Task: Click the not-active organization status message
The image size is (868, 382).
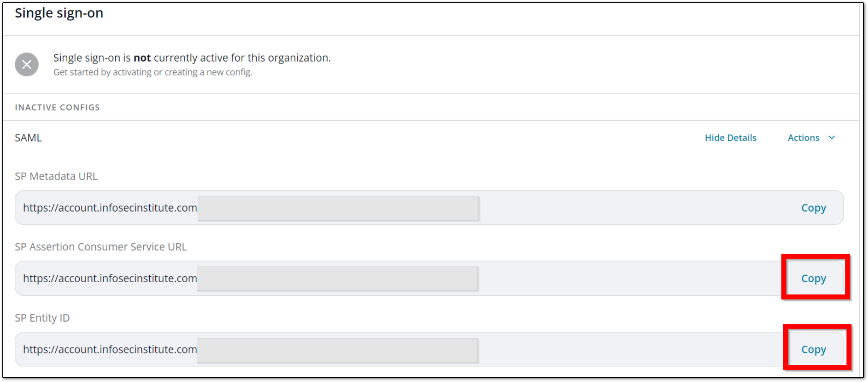Action: pyautogui.click(x=192, y=58)
